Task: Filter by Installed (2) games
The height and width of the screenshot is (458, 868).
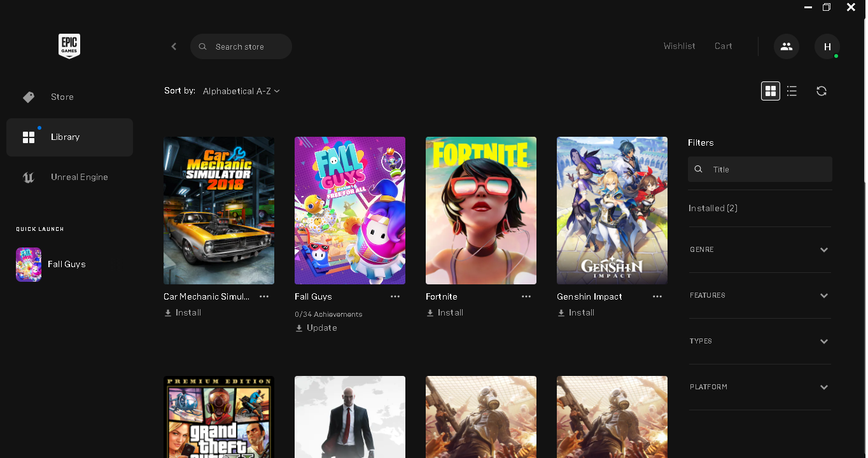Action: pos(713,208)
